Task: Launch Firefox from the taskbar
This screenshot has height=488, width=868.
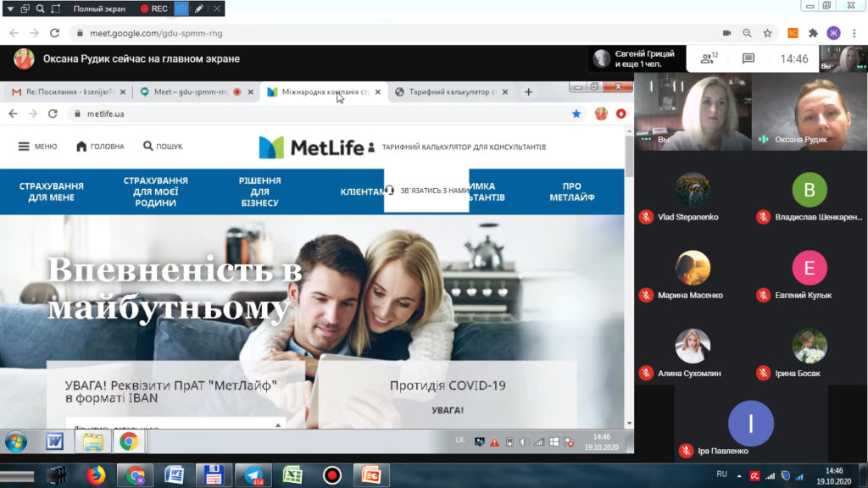Action: coord(96,474)
